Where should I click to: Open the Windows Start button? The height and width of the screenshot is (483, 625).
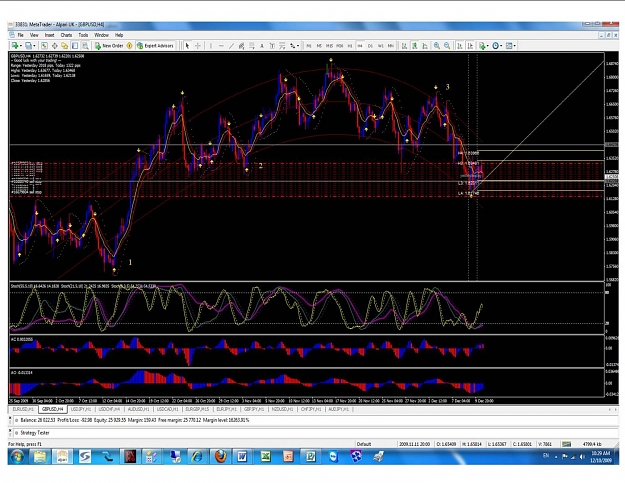coord(17,457)
